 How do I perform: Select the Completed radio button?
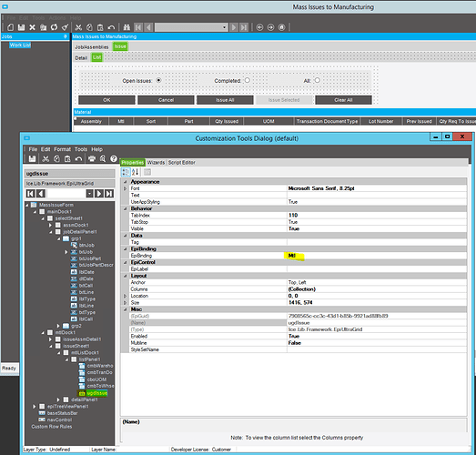tap(248, 80)
